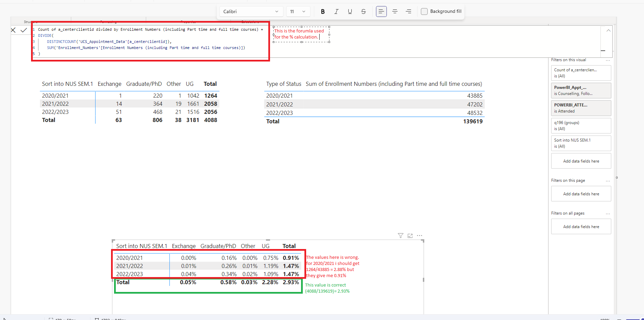Expand the Count of a_centerclien... filter card
This screenshot has width=644, height=320.
(x=581, y=73)
